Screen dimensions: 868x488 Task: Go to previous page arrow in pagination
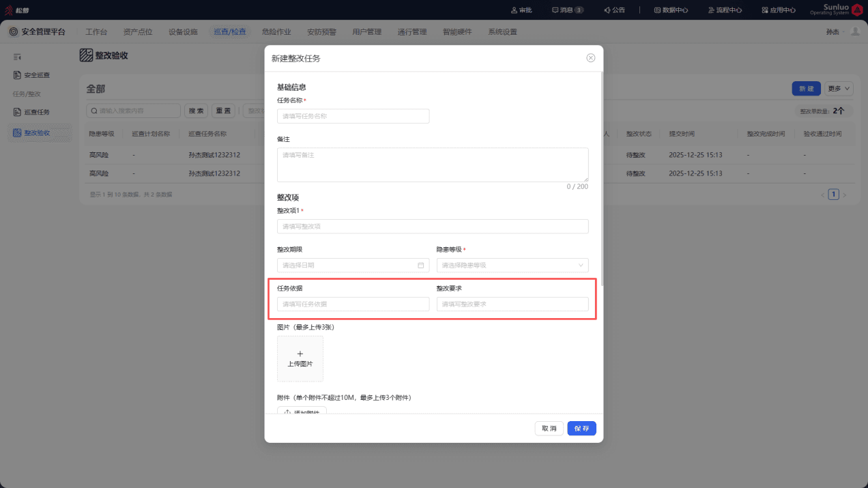pyautogui.click(x=822, y=195)
